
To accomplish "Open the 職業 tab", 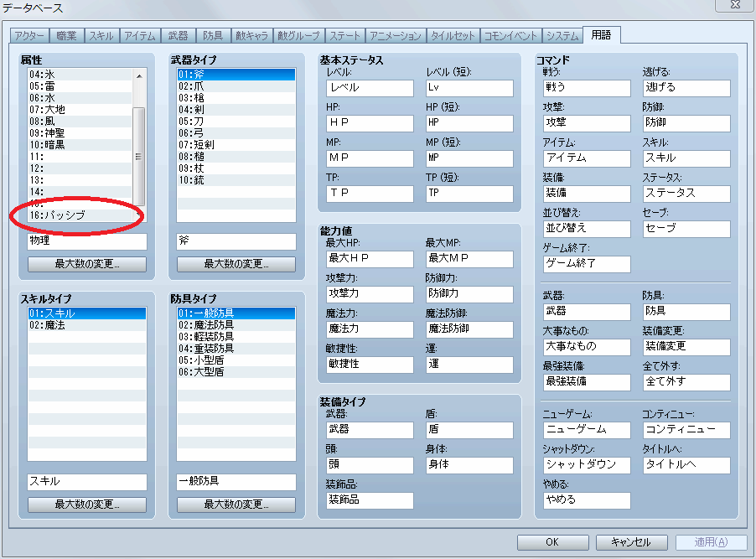I will [x=66, y=36].
